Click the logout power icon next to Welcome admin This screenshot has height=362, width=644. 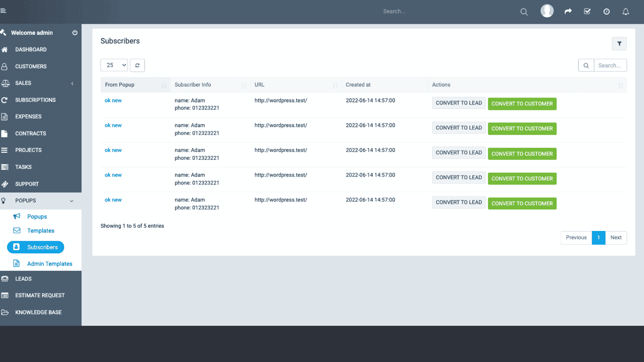tap(75, 33)
